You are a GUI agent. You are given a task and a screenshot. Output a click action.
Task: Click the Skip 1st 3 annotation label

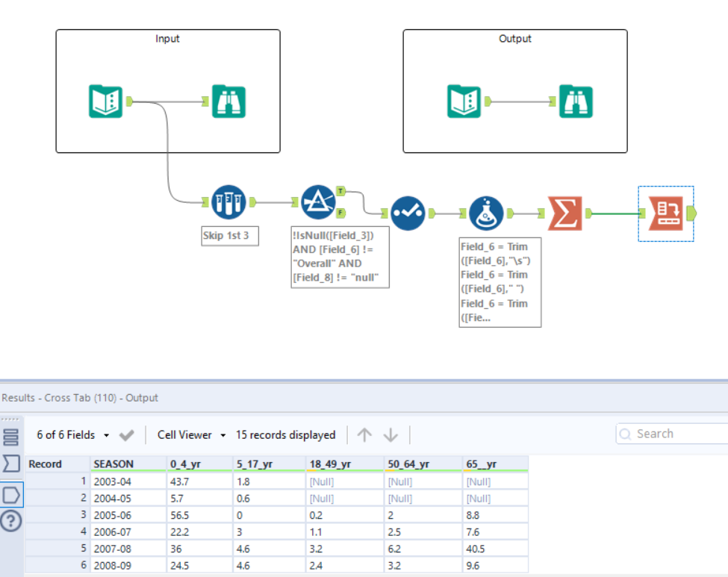pyautogui.click(x=230, y=236)
